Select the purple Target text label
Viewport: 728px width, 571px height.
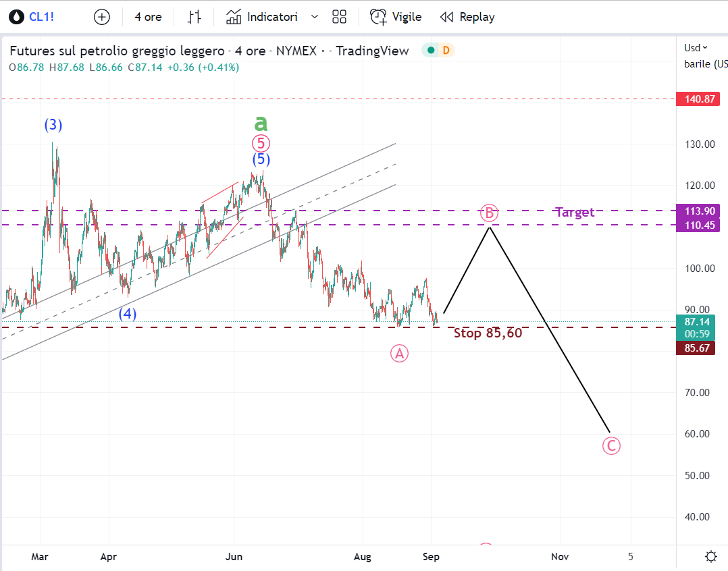coord(575,212)
